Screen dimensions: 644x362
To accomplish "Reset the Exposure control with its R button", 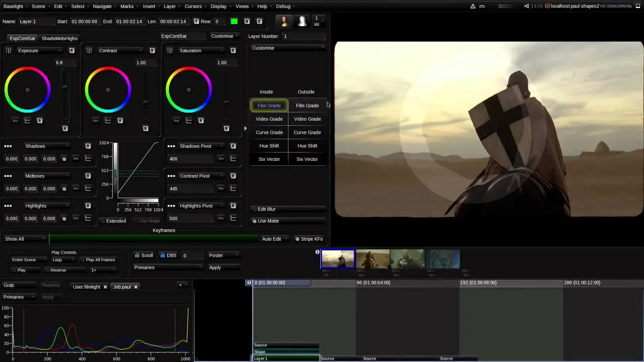I will pos(72,50).
